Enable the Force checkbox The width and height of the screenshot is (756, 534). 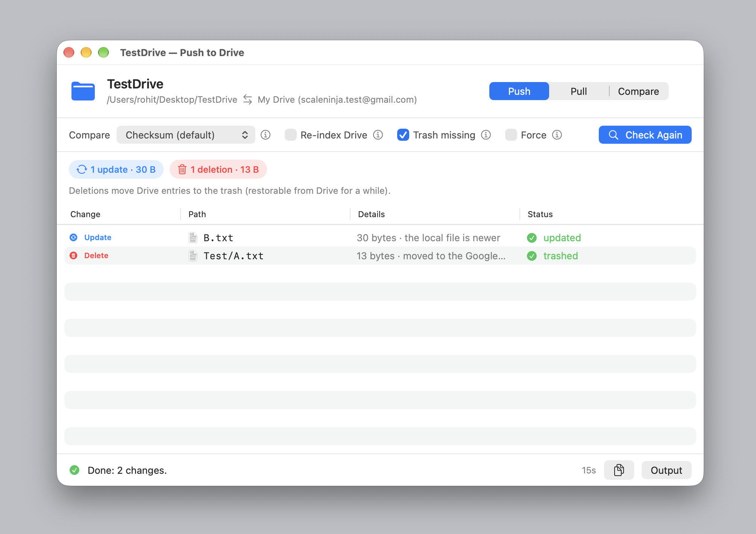pos(511,135)
